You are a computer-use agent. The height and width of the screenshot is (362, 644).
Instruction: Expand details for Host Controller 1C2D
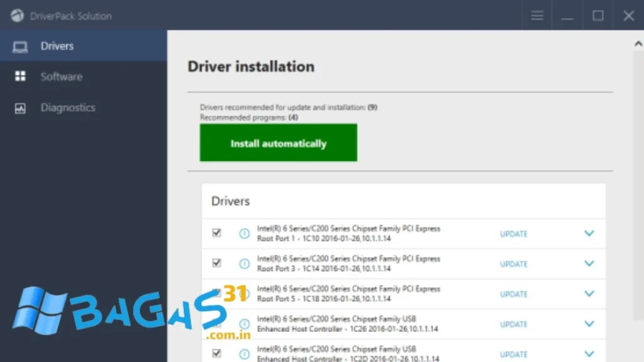(x=589, y=353)
